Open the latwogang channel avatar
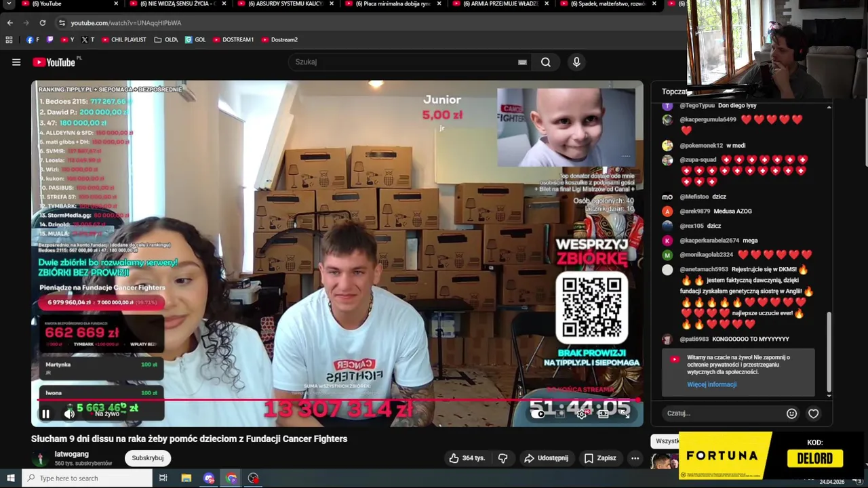 tap(40, 459)
